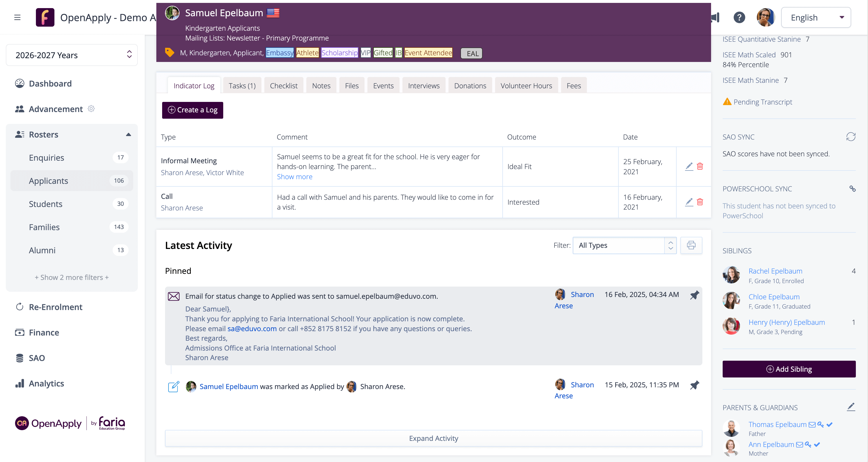Unpin the status change email activity
The width and height of the screenshot is (868, 462).
click(x=694, y=295)
